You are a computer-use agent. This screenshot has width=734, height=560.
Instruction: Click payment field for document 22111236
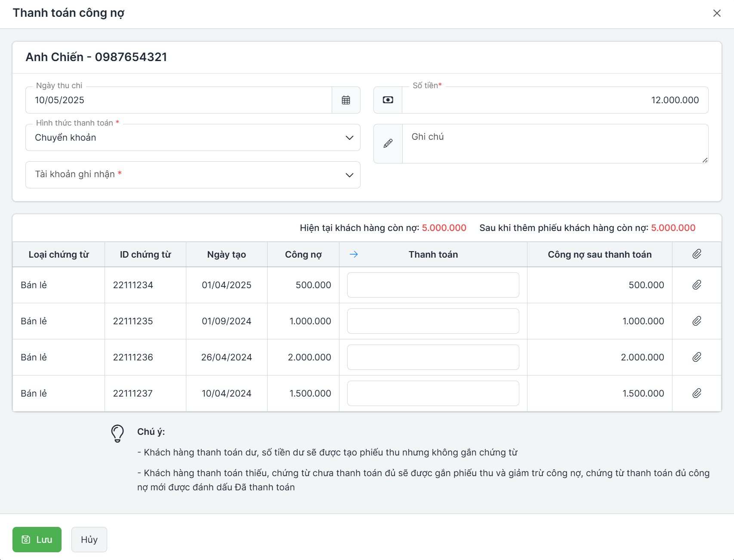pyautogui.click(x=433, y=357)
